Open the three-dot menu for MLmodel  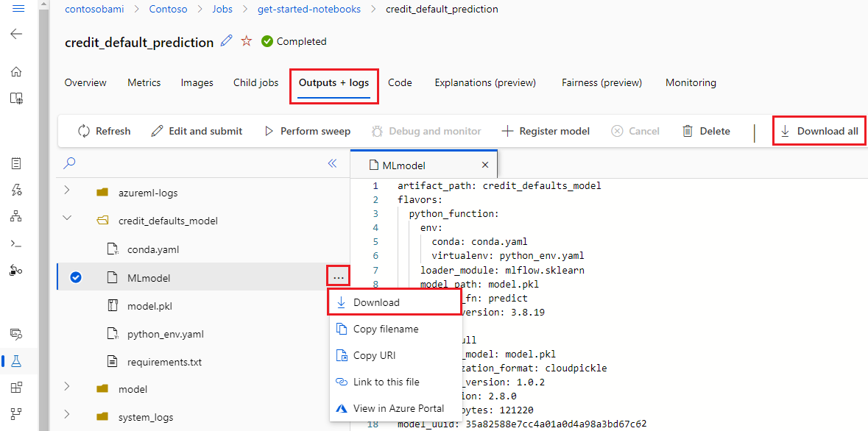pyautogui.click(x=338, y=277)
